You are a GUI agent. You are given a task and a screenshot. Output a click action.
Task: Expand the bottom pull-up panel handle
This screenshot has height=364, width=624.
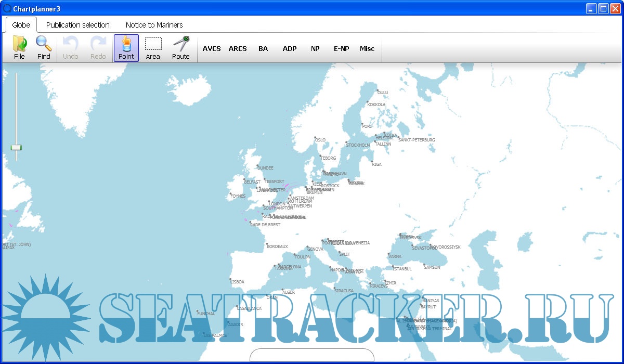click(x=311, y=355)
